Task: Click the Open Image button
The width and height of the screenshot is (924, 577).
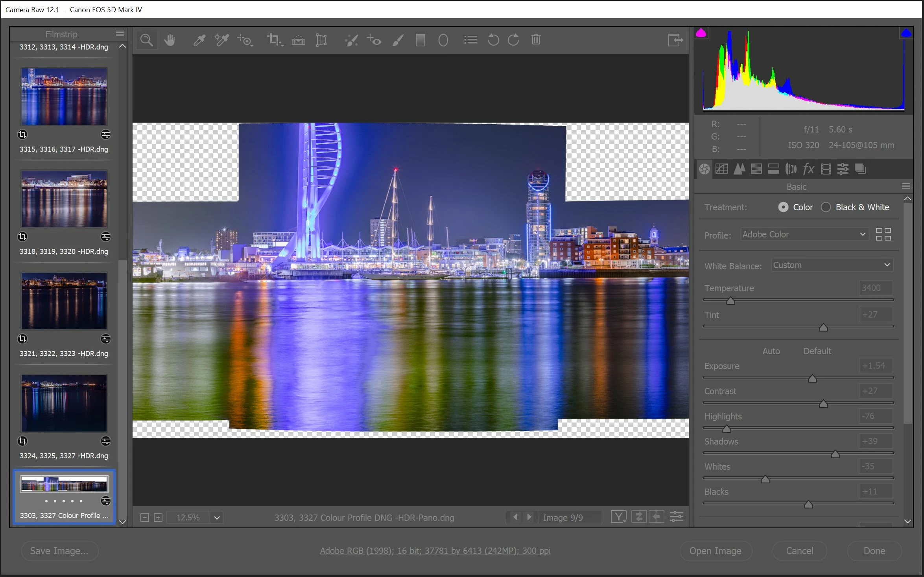Action: [715, 551]
